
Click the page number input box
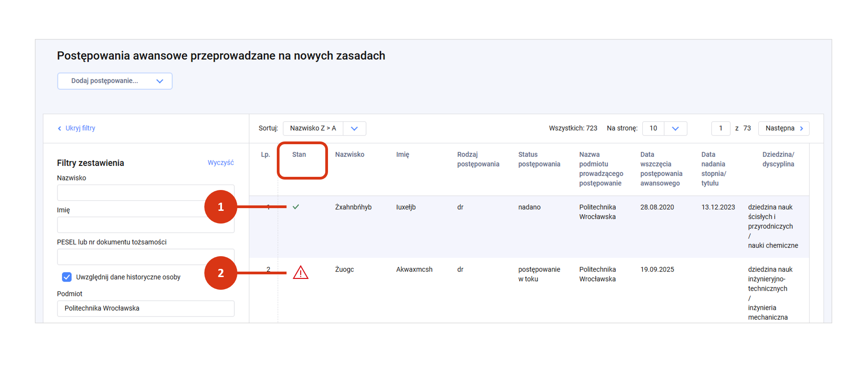tap(720, 128)
